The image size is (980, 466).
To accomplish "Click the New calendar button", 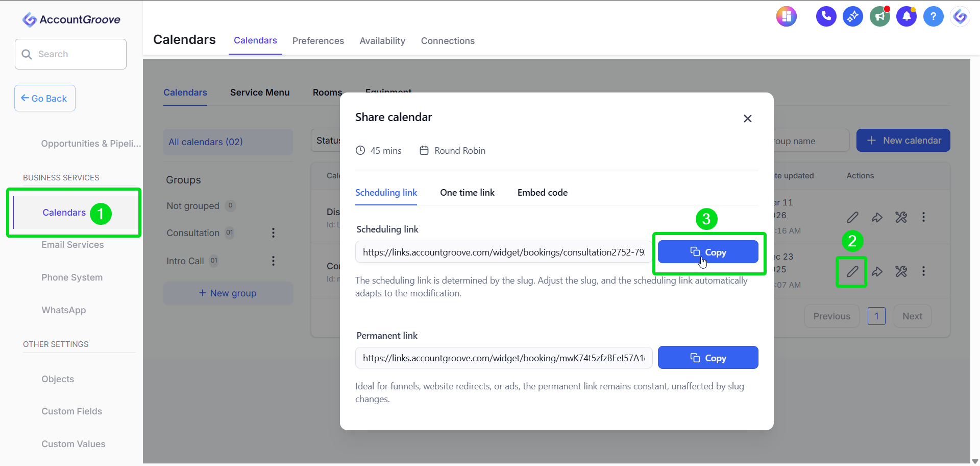I will coord(903,141).
